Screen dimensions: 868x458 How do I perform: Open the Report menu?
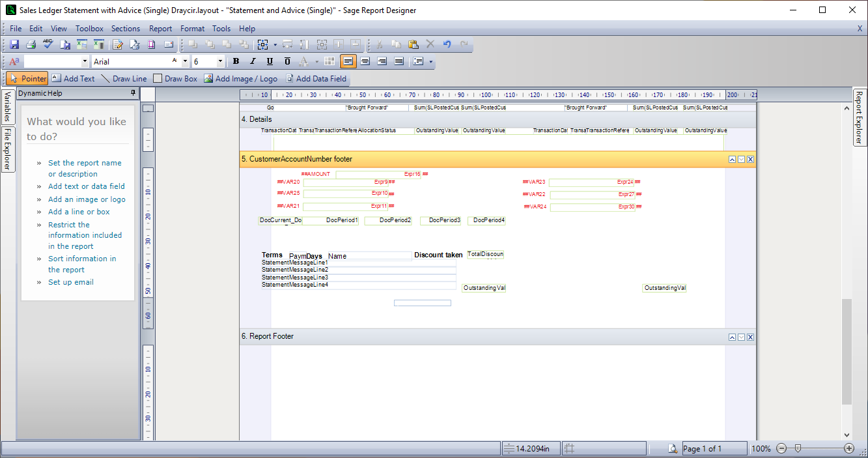click(x=161, y=29)
